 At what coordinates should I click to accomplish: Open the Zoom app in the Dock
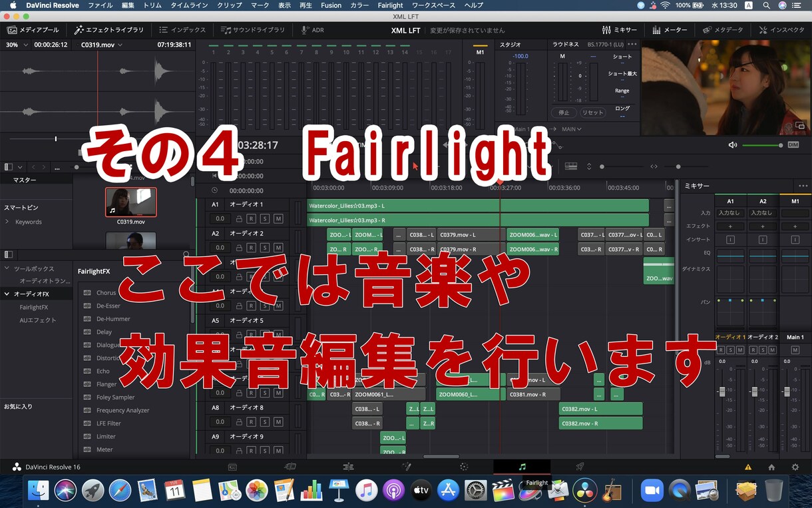(652, 491)
